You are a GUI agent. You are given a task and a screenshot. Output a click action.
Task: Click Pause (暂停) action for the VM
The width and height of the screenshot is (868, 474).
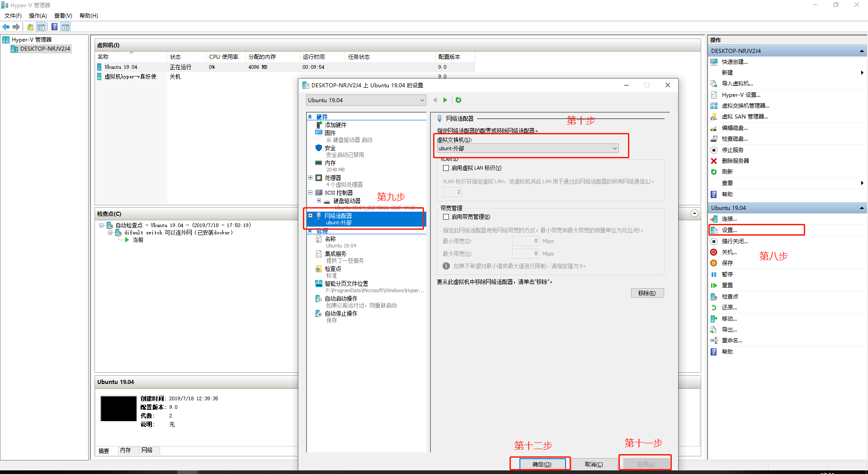click(x=727, y=275)
